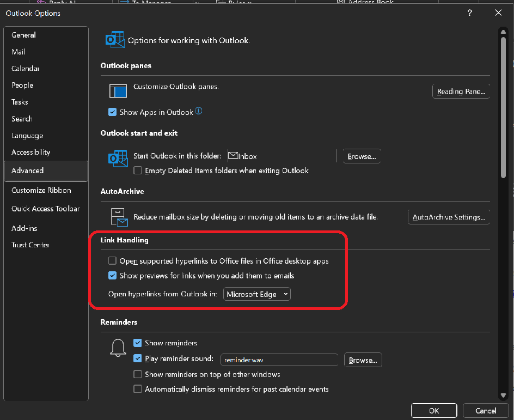This screenshot has width=514, height=420.
Task: Open AutoArchive Settings
Action: (x=449, y=217)
